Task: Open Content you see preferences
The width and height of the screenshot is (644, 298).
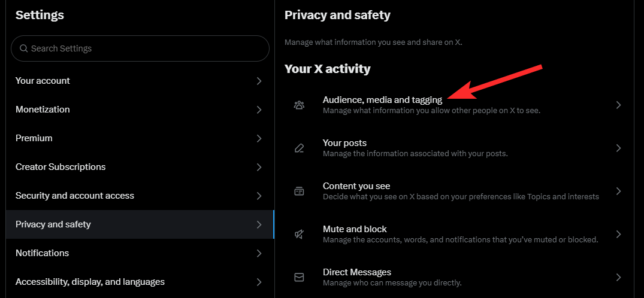Action: point(356,187)
